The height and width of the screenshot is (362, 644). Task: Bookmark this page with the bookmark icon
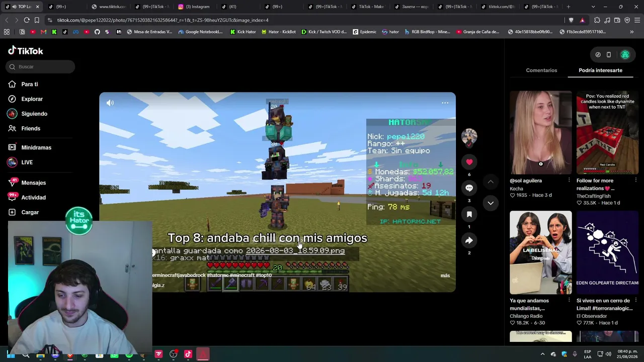(37, 20)
